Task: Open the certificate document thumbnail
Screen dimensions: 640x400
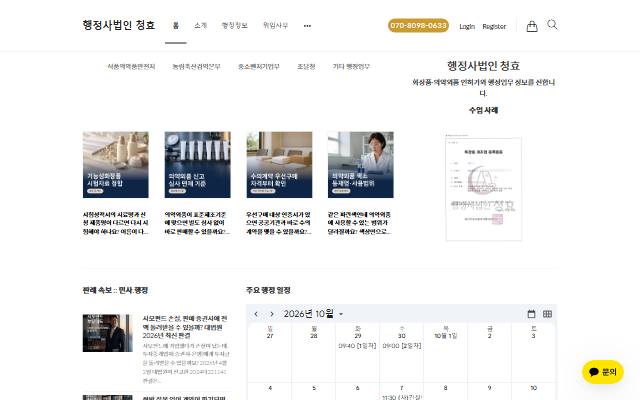Action: point(483,187)
